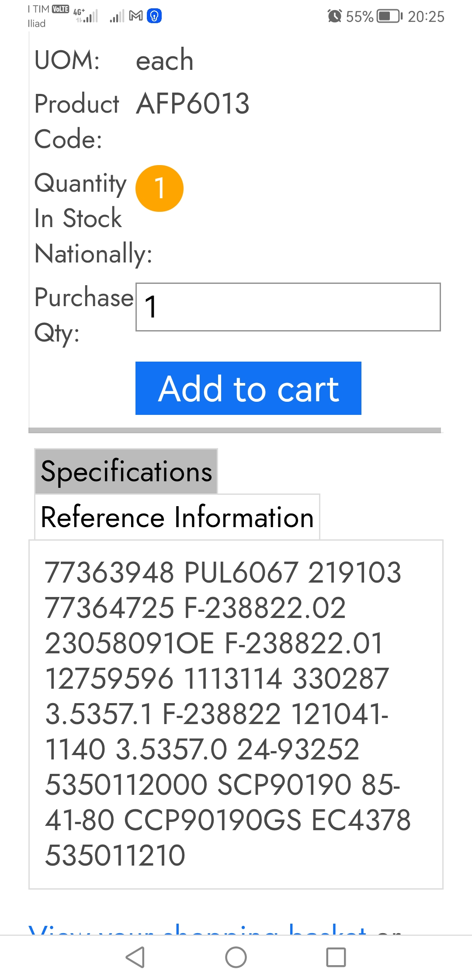The image size is (472, 980).
Task: Tap the alarm clock status icon
Action: pos(335,16)
